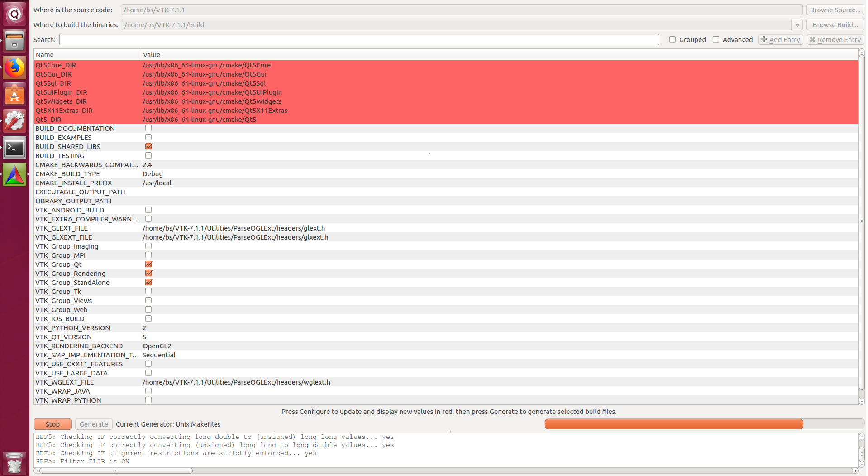Click the VTK_PYTHON_VERSION value 2
Screen dimensions: 868x476
pos(144,328)
